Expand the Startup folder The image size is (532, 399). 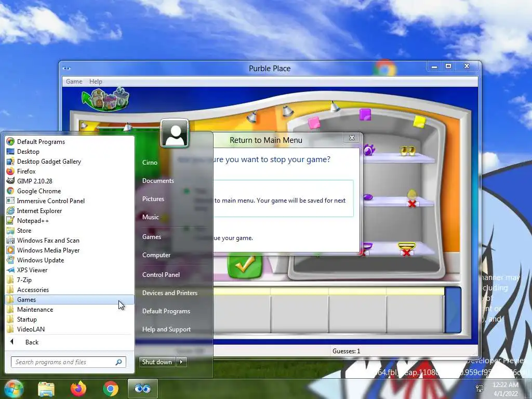[x=70, y=319]
